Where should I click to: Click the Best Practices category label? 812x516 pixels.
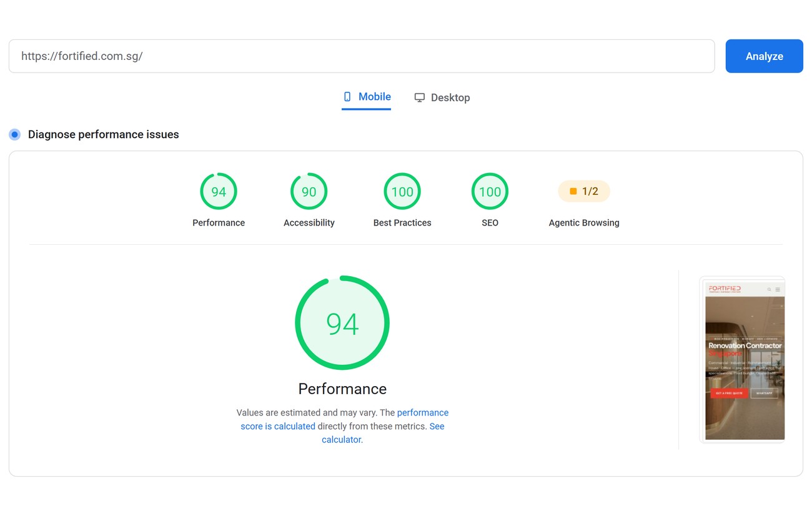402,223
